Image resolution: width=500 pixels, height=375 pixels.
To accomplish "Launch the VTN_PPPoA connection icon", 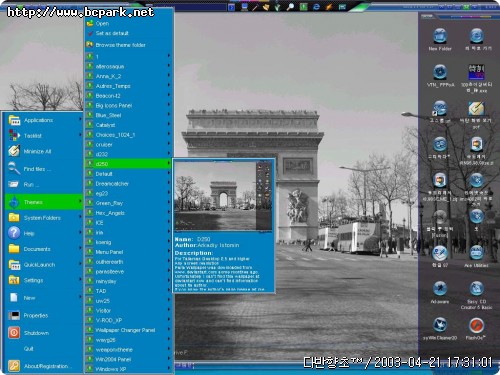I will click(x=440, y=74).
